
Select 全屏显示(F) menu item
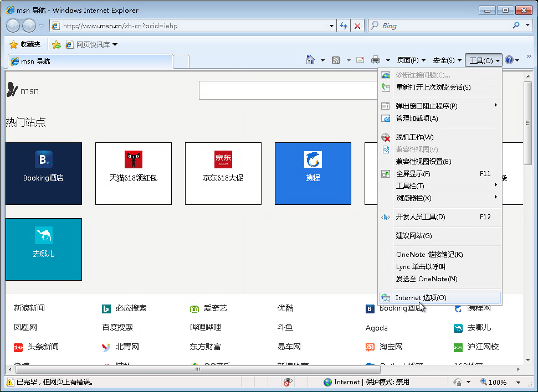pos(439,173)
